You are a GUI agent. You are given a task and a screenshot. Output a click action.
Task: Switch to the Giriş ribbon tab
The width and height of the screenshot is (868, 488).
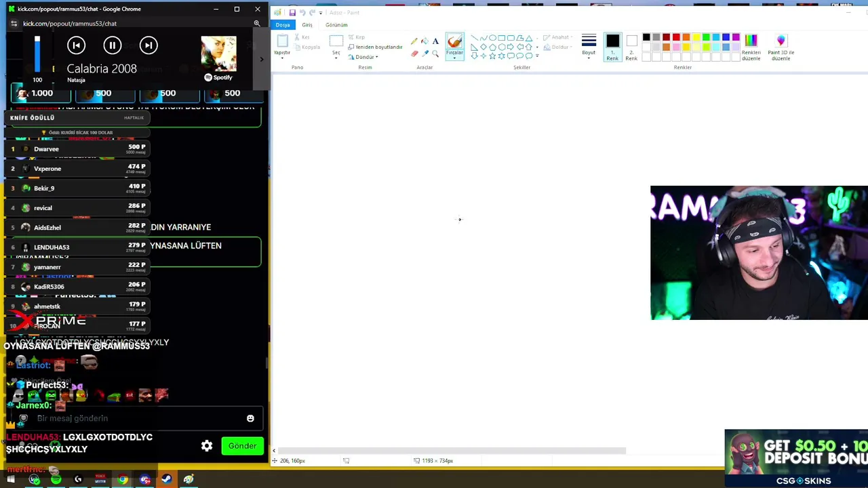click(x=307, y=25)
